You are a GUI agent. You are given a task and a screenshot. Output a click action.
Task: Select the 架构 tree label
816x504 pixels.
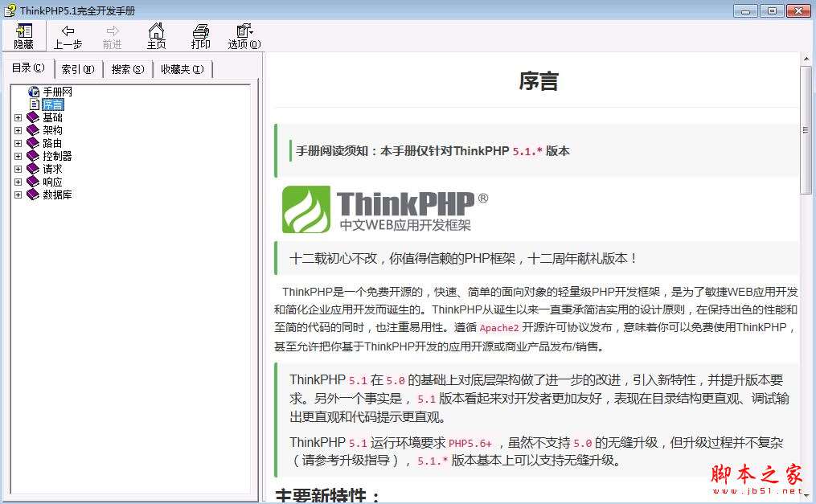(x=52, y=130)
